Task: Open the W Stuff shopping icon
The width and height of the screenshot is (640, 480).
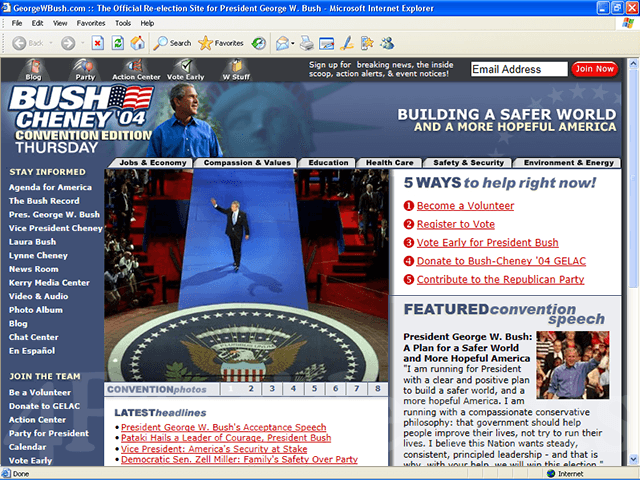Action: [x=236, y=70]
